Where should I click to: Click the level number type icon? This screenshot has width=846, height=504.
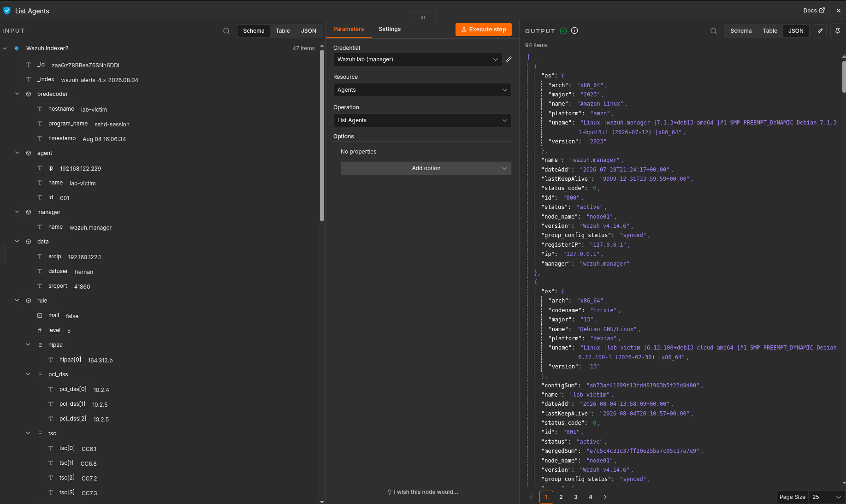(x=40, y=330)
